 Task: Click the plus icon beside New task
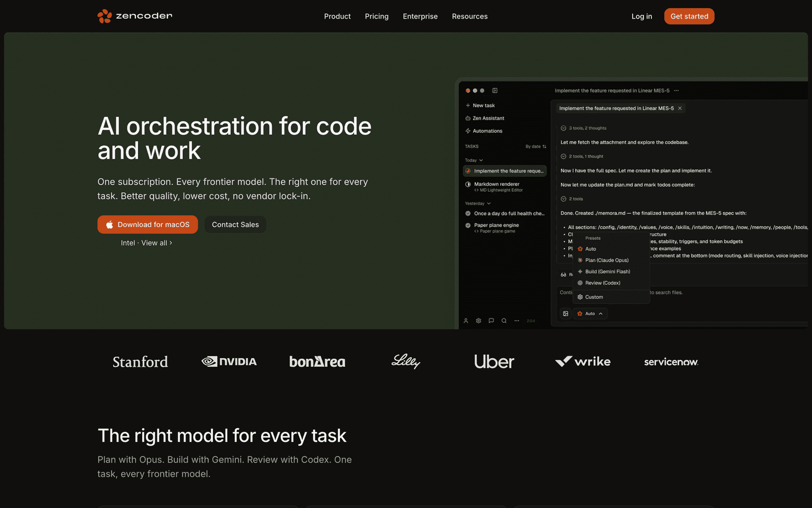pos(468,105)
